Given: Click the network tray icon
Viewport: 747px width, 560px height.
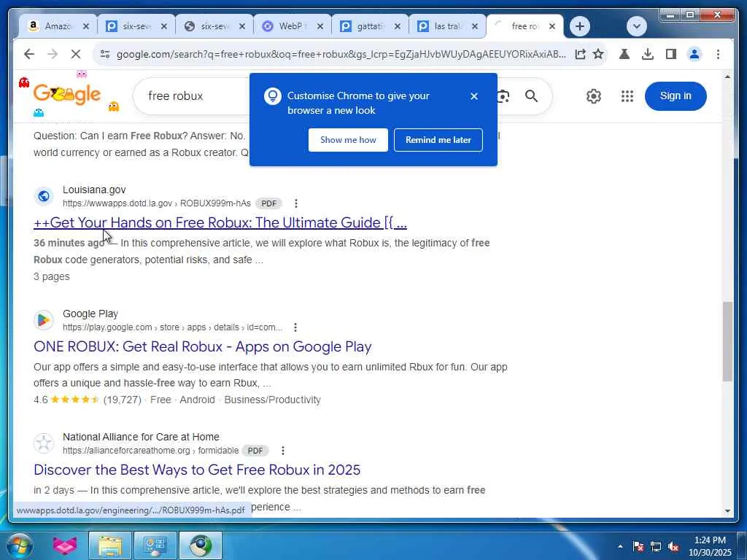Looking at the screenshot, I should (656, 546).
